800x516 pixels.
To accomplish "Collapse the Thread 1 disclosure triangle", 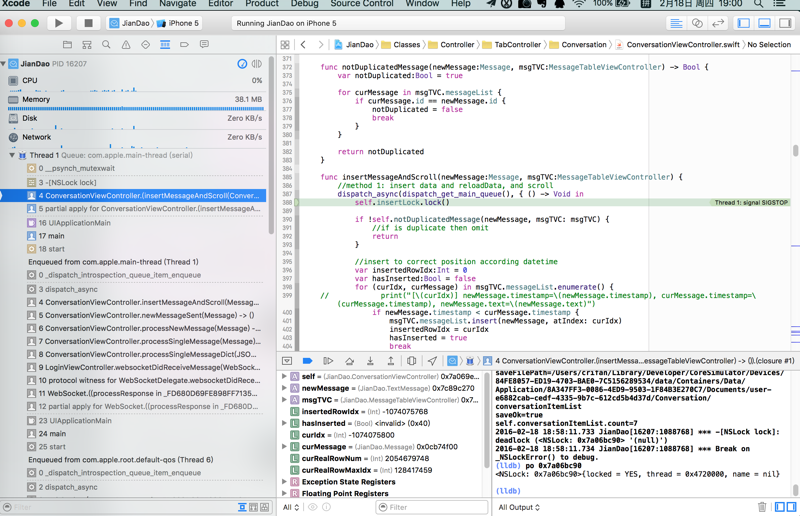I will point(12,156).
